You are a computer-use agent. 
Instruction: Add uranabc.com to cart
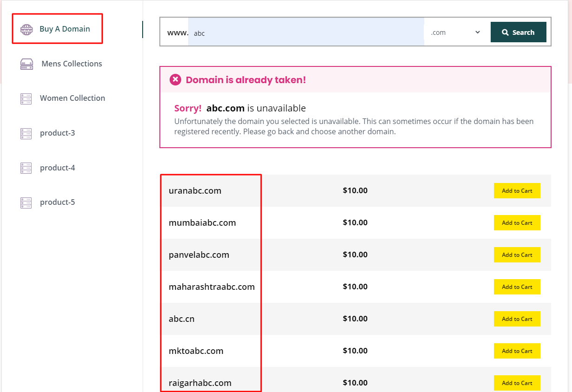click(517, 191)
